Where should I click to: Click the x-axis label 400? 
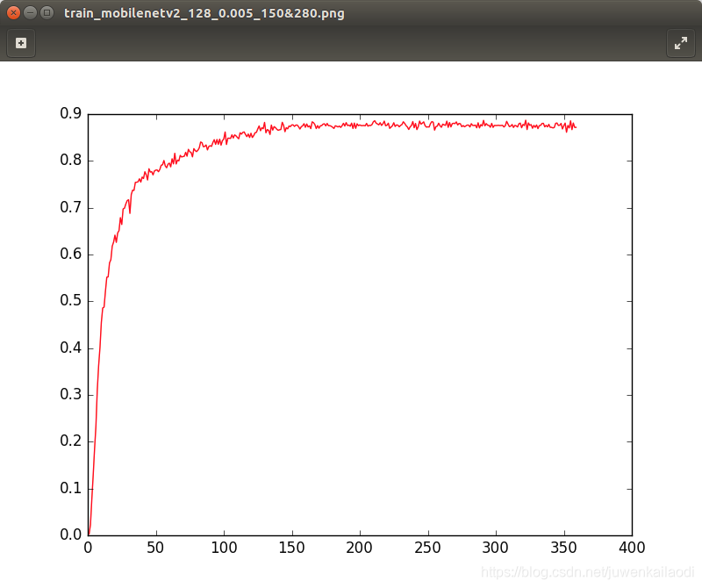pyautogui.click(x=632, y=548)
